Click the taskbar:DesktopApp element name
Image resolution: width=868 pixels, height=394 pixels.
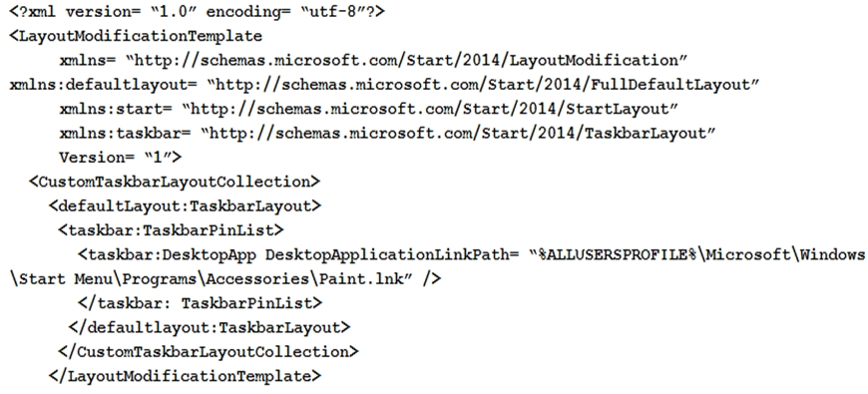(x=170, y=254)
